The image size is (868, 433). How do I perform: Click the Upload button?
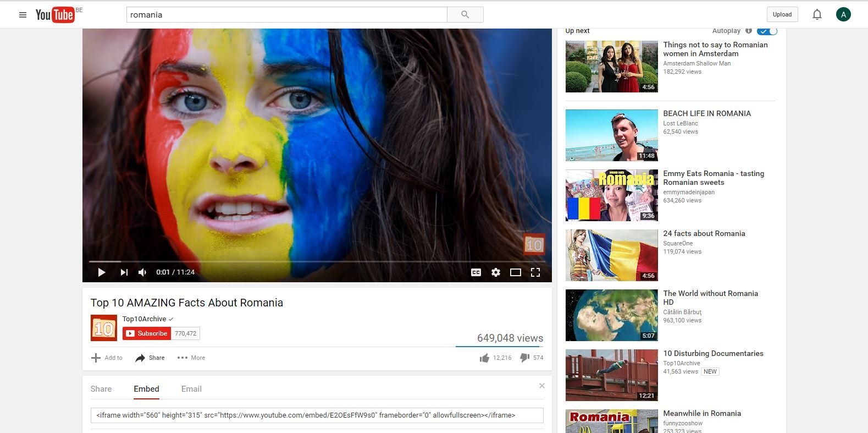(782, 15)
